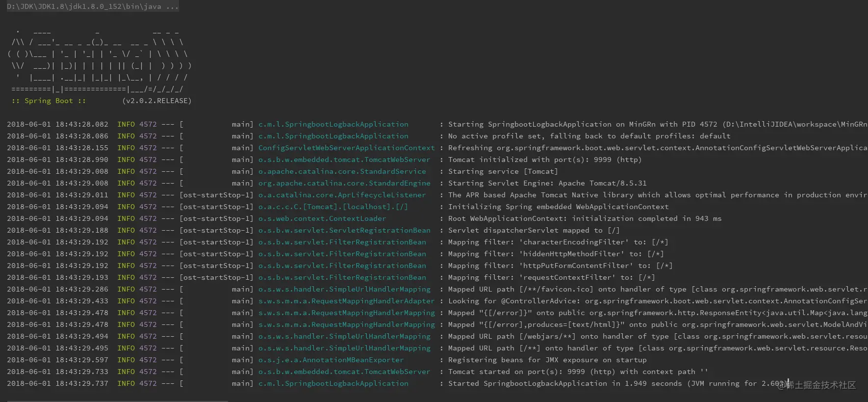Image resolution: width=868 pixels, height=402 pixels.
Task: Click 'Mapped URL path [/**]' message
Action: (658, 348)
